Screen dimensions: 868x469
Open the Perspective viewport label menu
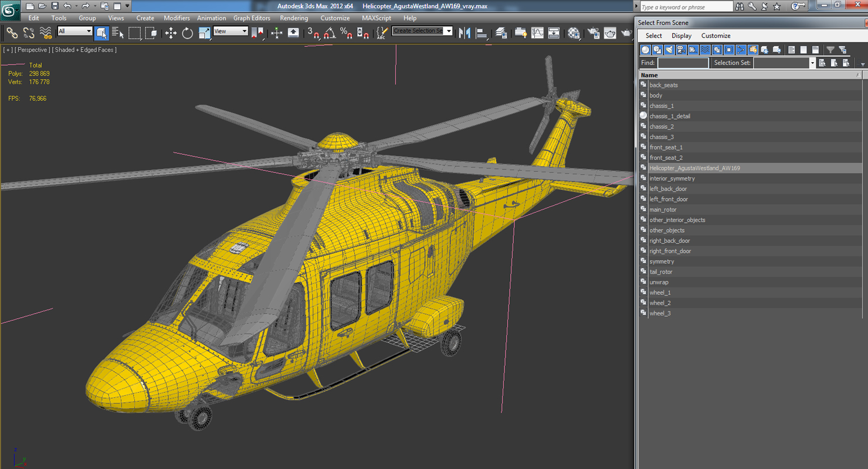click(32, 50)
